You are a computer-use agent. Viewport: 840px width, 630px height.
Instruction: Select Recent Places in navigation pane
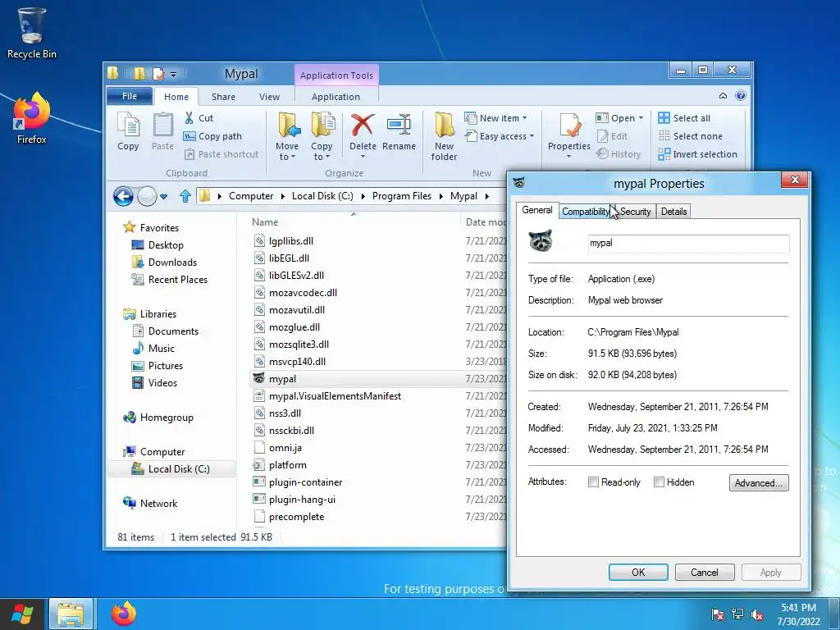pos(177,279)
